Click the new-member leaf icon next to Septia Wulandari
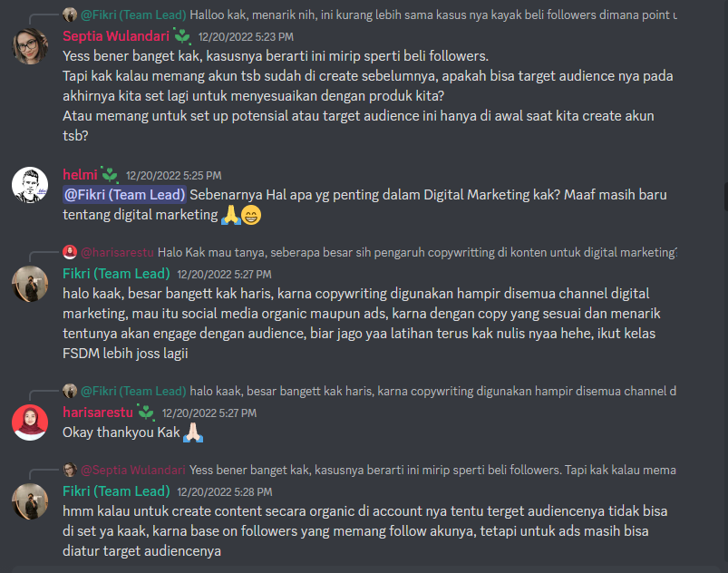 coord(182,35)
